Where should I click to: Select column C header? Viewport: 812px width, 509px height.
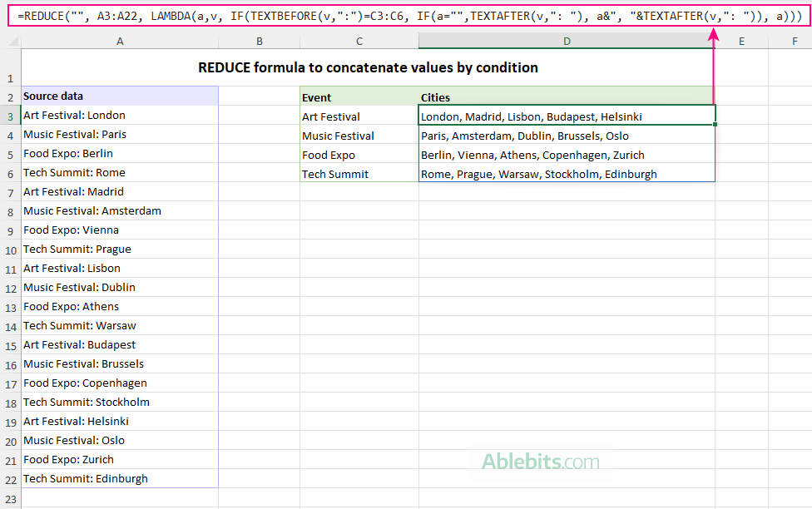(x=359, y=42)
